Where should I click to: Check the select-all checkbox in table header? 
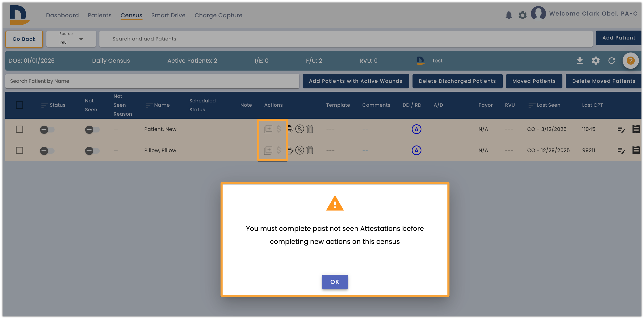pos(19,105)
